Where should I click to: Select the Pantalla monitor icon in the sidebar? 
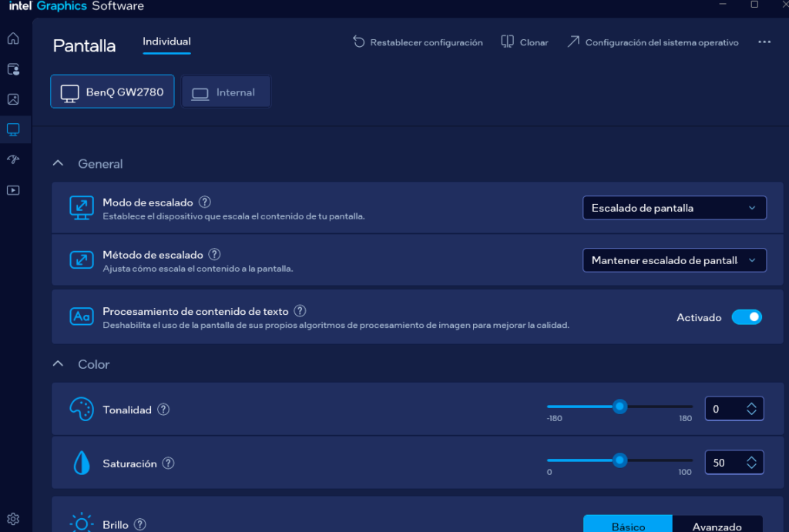point(12,129)
